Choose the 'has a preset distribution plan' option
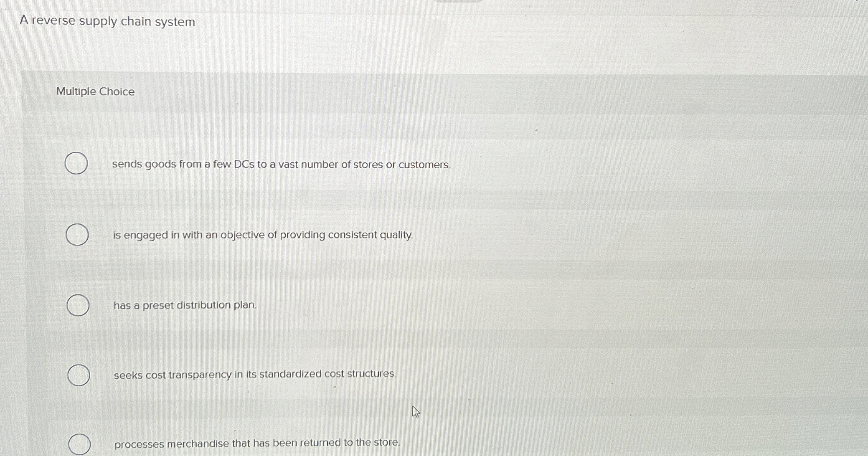 pyautogui.click(x=79, y=305)
